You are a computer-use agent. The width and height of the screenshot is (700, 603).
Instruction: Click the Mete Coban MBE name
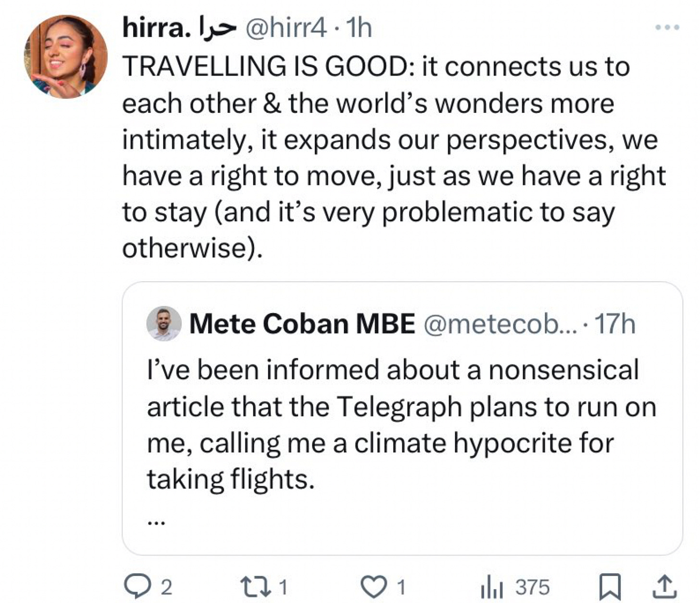click(x=302, y=324)
